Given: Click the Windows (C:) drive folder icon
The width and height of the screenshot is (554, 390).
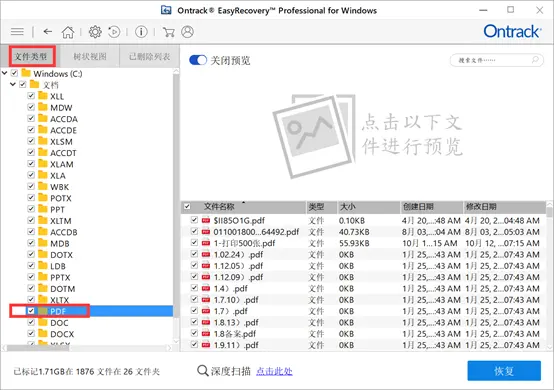Looking at the screenshot, I should [x=26, y=73].
